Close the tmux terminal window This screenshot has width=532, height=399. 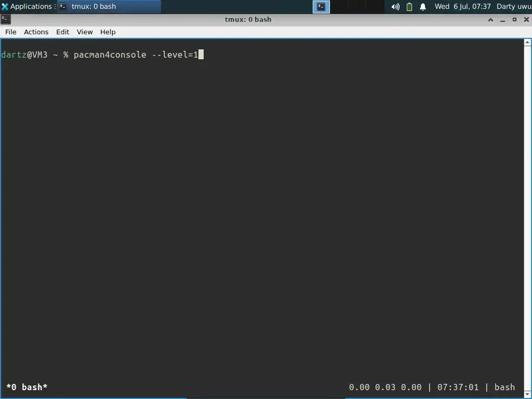click(526, 20)
